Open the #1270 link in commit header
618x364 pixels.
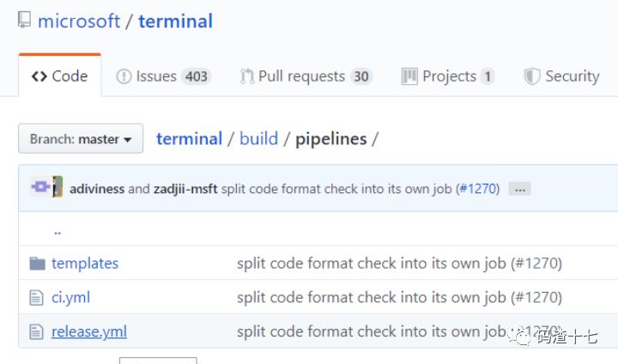click(478, 189)
